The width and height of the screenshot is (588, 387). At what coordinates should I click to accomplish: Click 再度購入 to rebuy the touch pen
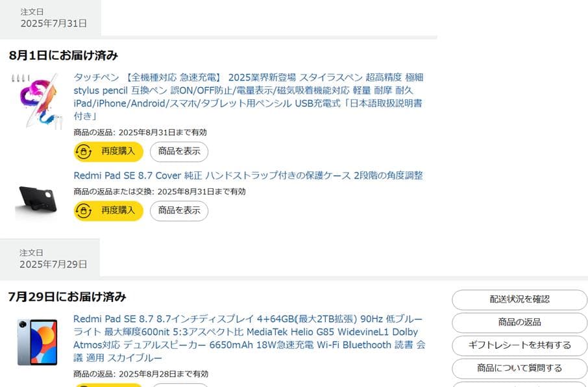click(x=114, y=151)
